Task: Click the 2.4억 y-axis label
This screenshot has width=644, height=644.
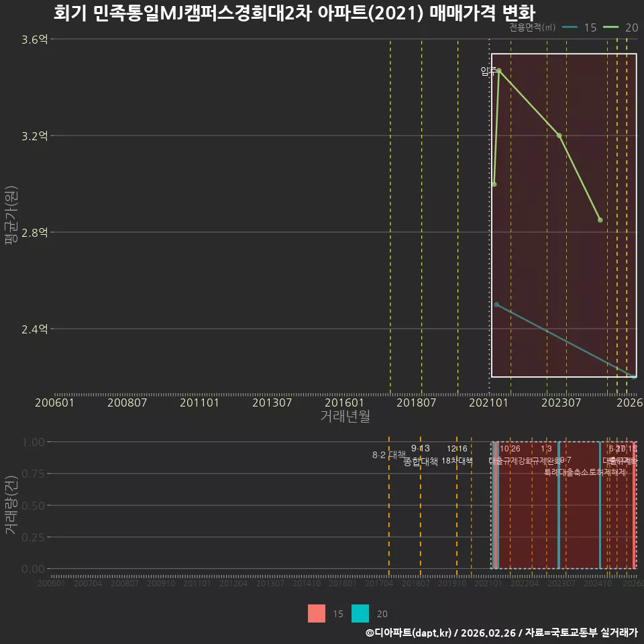Action: [x=35, y=329]
